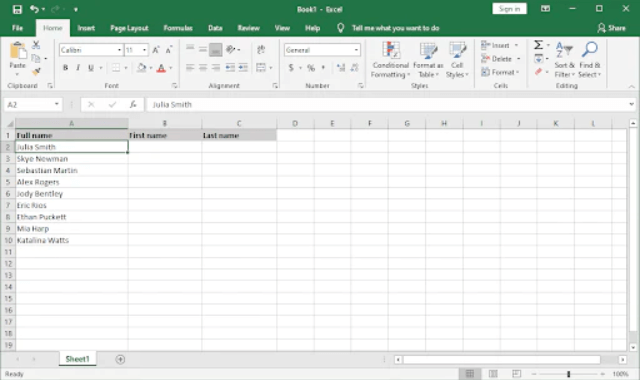Switch to the View tab

(x=282, y=28)
